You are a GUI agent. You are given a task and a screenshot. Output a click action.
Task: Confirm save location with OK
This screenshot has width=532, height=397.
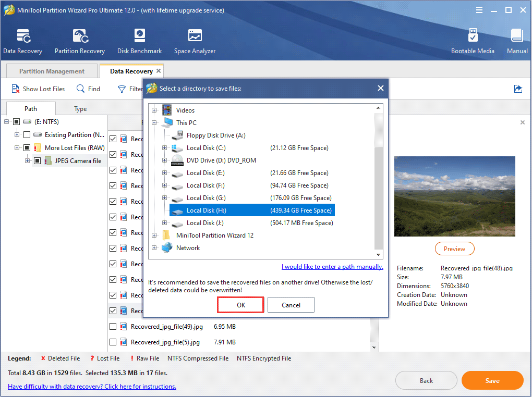click(240, 304)
